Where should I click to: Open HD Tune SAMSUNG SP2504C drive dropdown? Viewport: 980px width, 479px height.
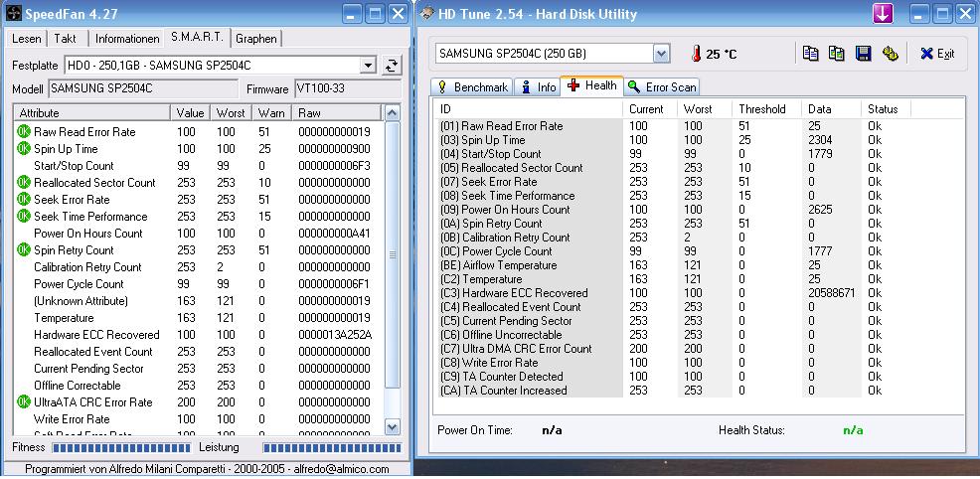coord(661,54)
